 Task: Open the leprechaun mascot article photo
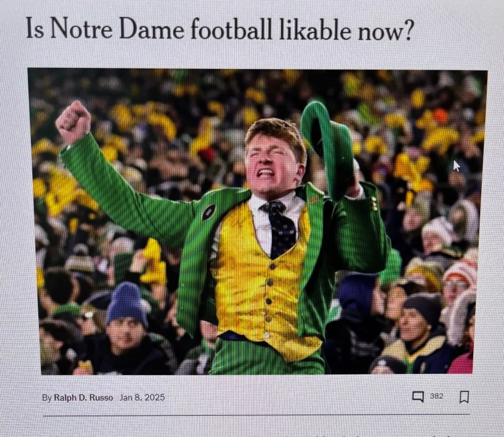[x=257, y=222]
